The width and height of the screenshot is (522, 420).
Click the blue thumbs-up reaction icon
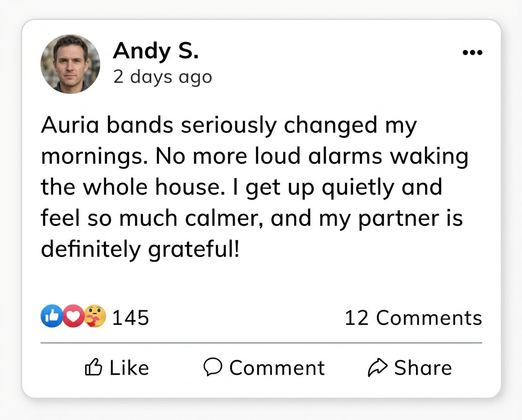click(x=50, y=316)
